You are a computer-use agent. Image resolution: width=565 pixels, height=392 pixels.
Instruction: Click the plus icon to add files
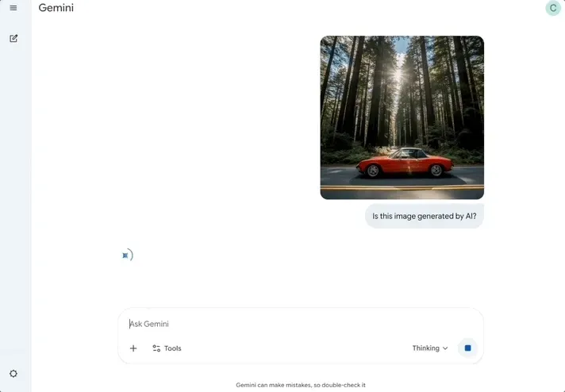click(x=133, y=348)
